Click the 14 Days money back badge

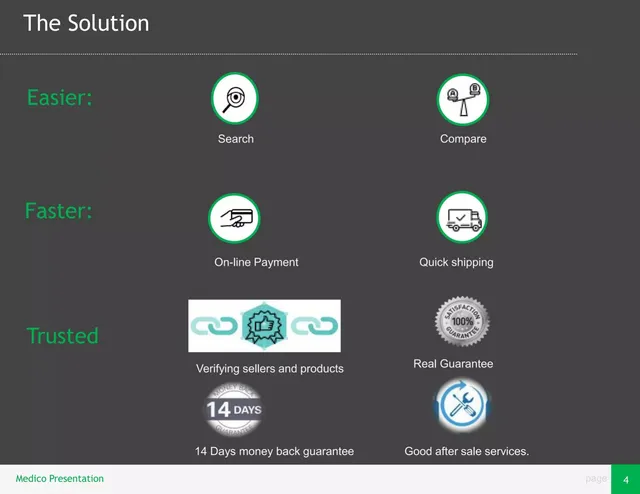pos(233,409)
